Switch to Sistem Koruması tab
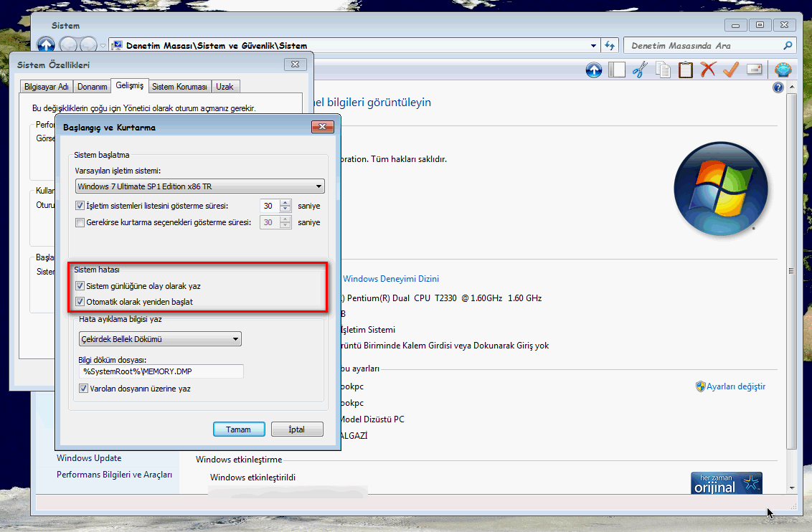Image resolution: width=812 pixels, height=532 pixels. (180, 87)
